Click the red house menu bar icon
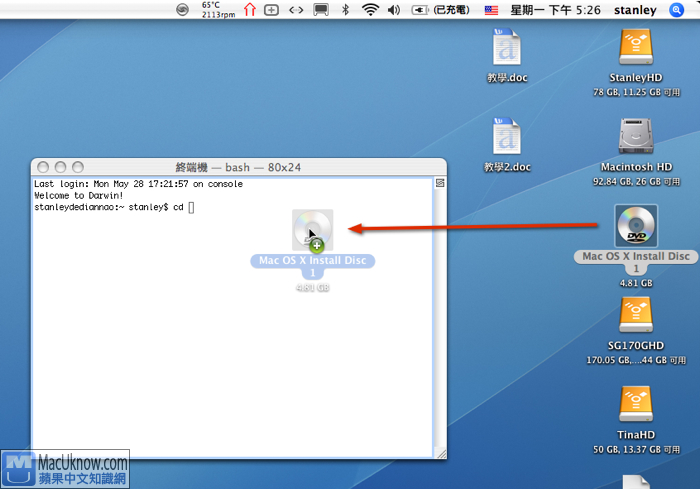700x489 pixels. click(x=250, y=9)
